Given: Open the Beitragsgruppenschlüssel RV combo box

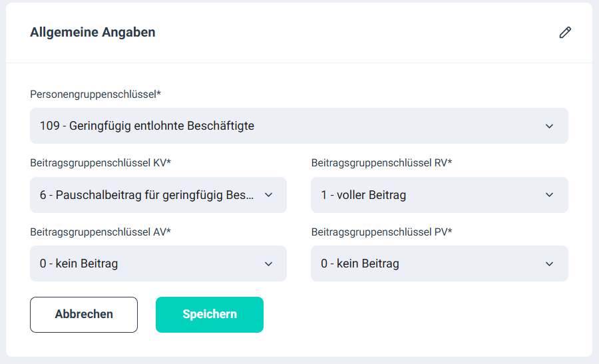Looking at the screenshot, I should 439,195.
